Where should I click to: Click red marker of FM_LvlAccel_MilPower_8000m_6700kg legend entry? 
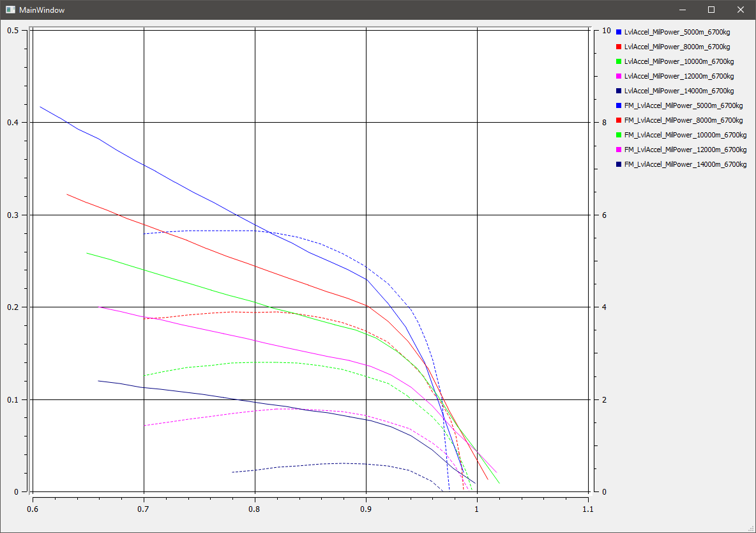point(619,120)
